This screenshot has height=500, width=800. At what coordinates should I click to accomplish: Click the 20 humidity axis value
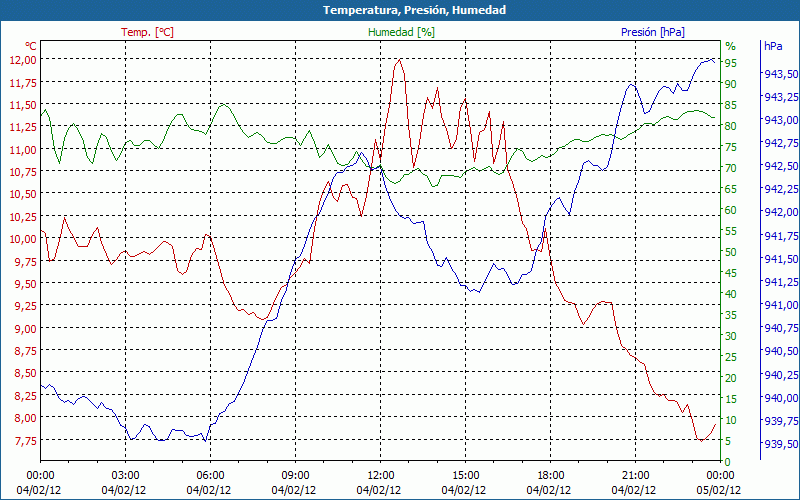pyautogui.click(x=731, y=378)
